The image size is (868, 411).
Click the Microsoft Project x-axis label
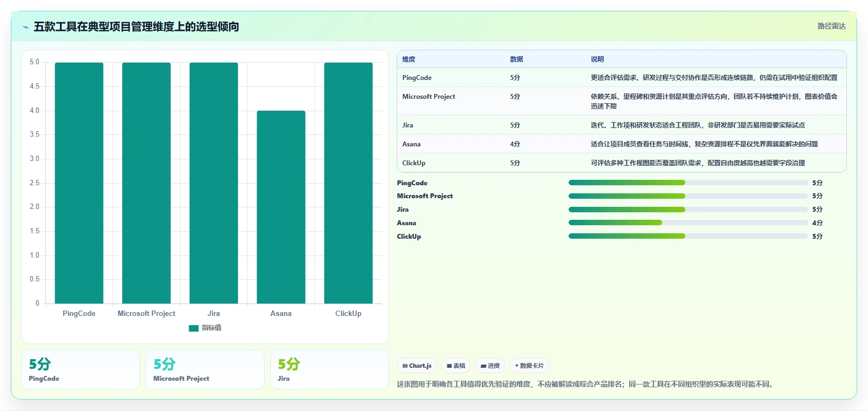point(146,314)
